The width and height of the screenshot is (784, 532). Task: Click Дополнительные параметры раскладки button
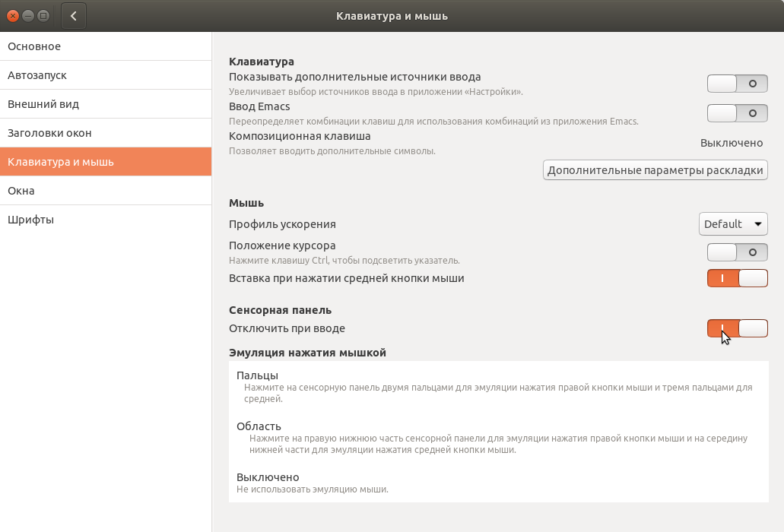click(655, 170)
